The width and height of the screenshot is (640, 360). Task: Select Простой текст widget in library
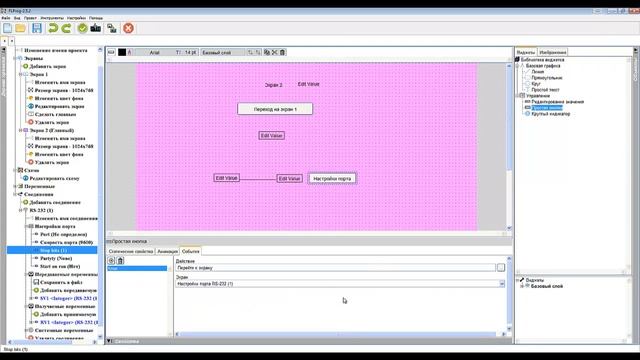[x=545, y=90]
